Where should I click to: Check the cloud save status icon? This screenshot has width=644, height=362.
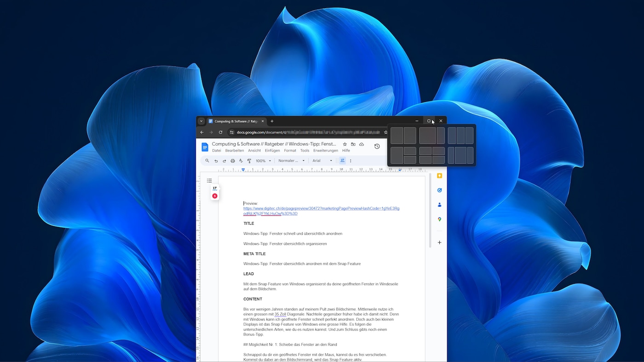(362, 144)
